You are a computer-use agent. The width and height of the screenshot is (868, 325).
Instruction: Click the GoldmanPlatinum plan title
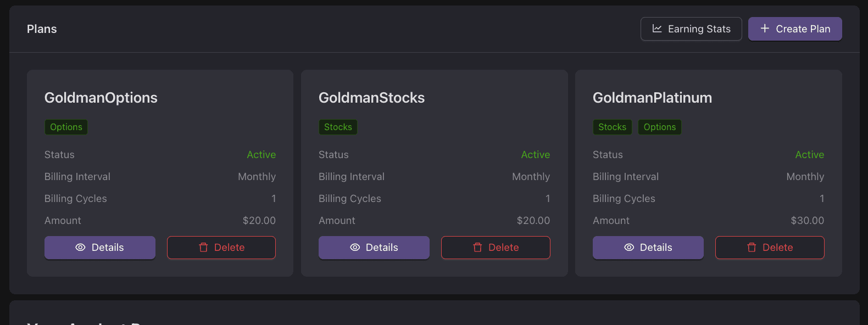point(652,98)
